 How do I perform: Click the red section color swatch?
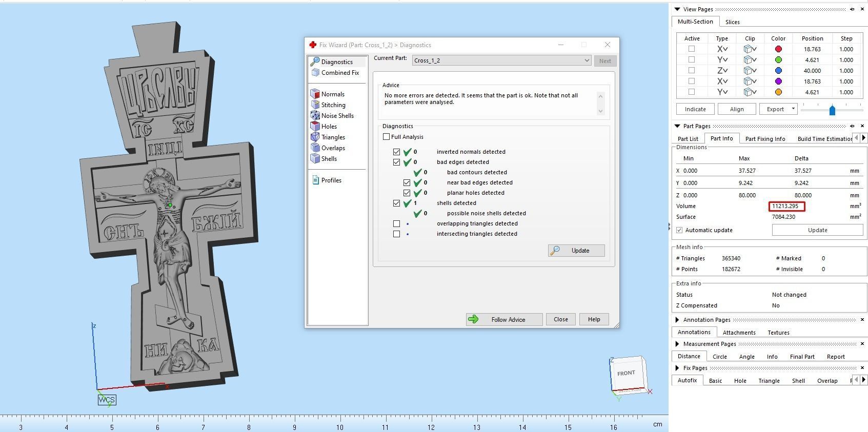[x=778, y=49]
